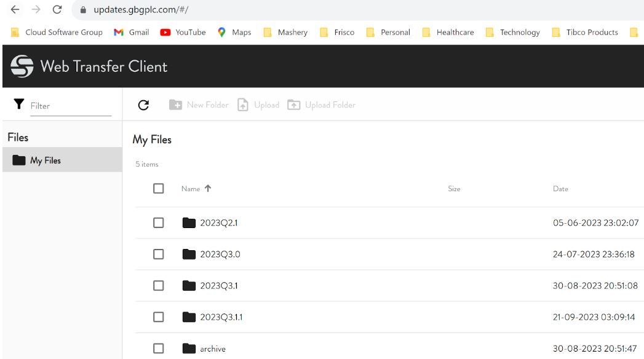Click the New Folder icon

pyautogui.click(x=175, y=105)
